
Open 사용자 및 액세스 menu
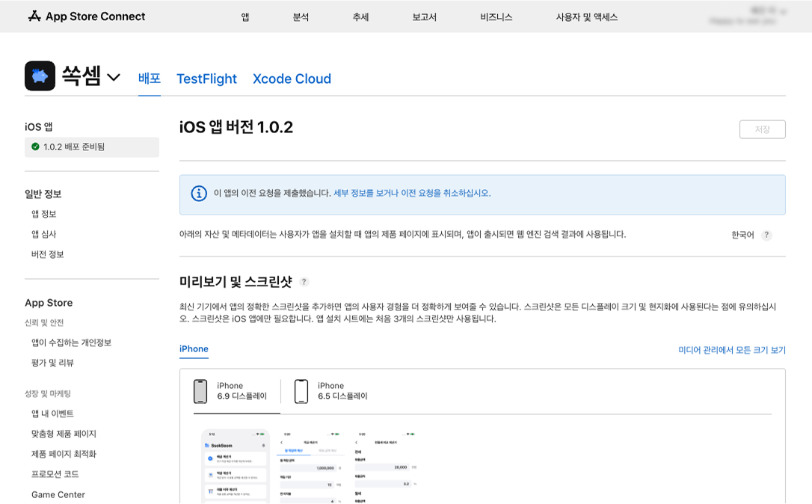587,17
